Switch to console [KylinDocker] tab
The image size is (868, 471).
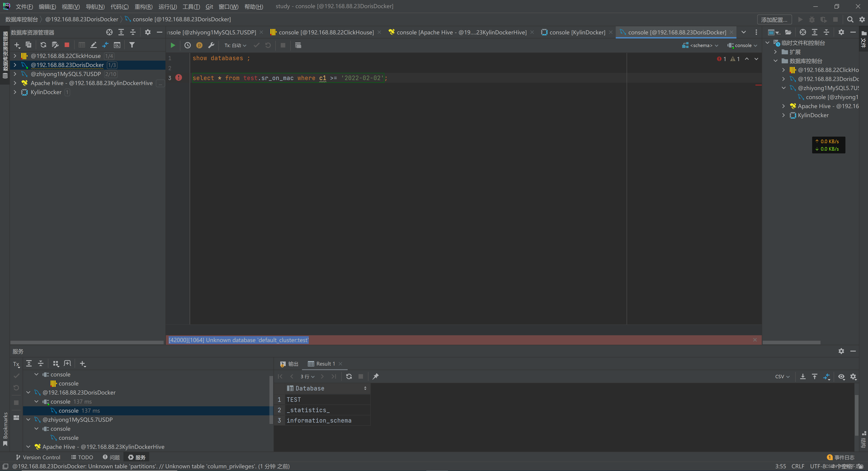coord(577,32)
